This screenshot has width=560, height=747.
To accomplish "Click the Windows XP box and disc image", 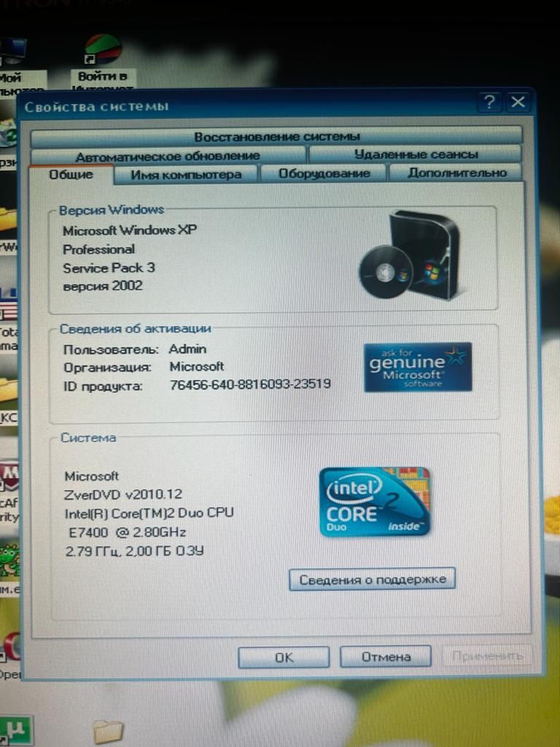I will click(x=411, y=255).
